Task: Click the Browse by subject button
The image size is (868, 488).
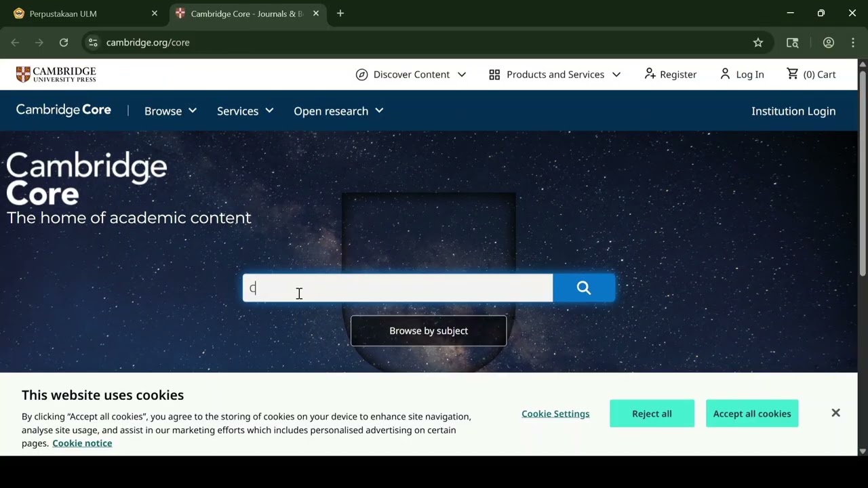Action: pos(429,331)
